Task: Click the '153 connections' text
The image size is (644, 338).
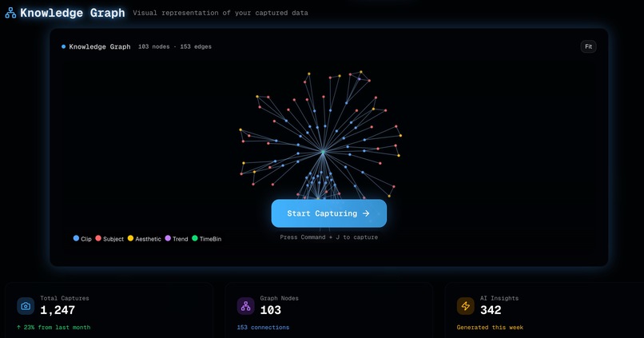Action: 263,328
